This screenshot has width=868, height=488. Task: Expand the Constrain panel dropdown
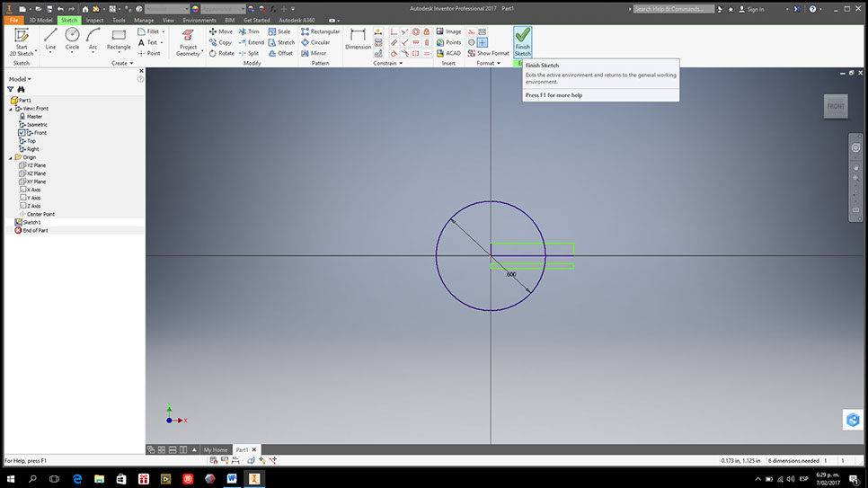387,63
